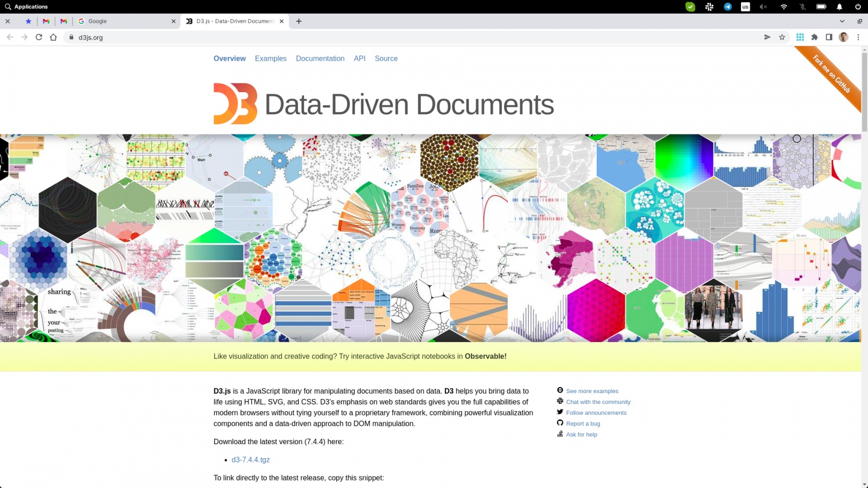The image size is (868, 488).
Task: Open the dark circular chord hexagon
Action: [68, 210]
